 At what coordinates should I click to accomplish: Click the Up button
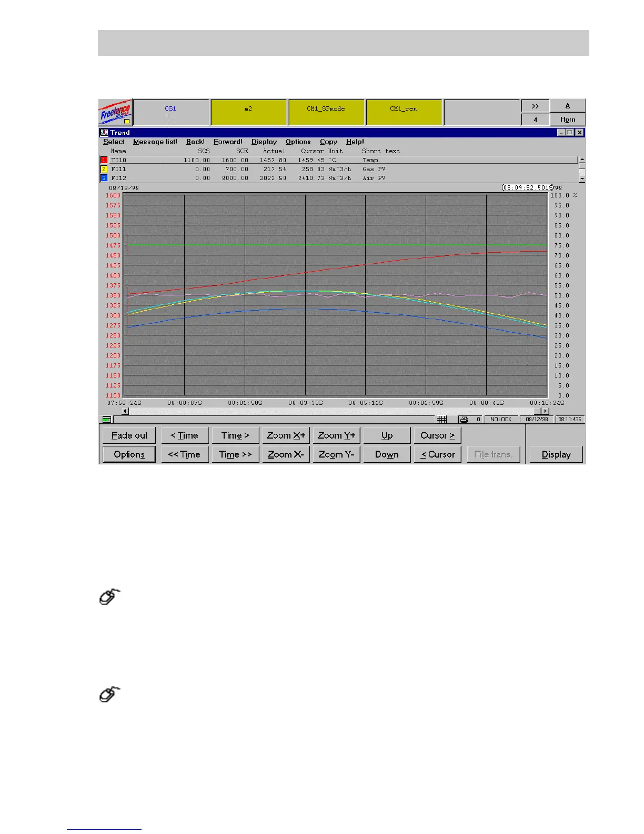[387, 435]
